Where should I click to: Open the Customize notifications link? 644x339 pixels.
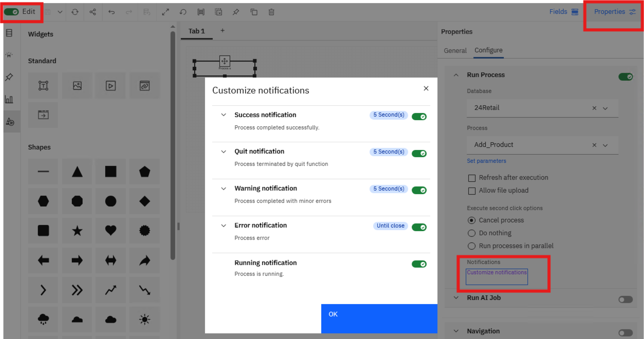[497, 272]
